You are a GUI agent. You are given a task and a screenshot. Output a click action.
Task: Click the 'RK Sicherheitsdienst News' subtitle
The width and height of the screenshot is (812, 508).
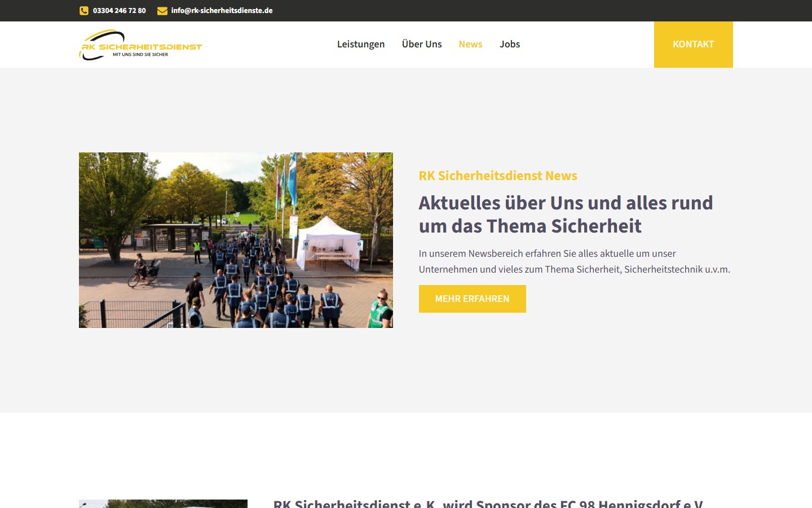pyautogui.click(x=498, y=176)
